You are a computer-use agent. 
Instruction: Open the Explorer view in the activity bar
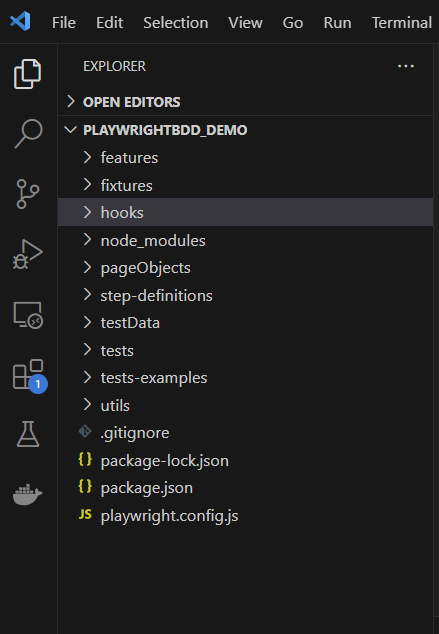tap(27, 74)
